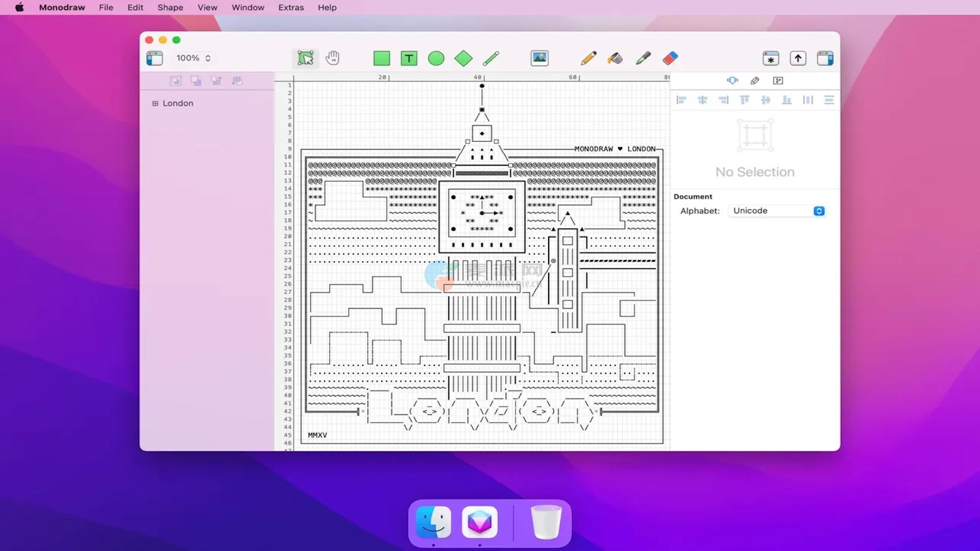Open the 100% zoom level dropdown

[193, 58]
